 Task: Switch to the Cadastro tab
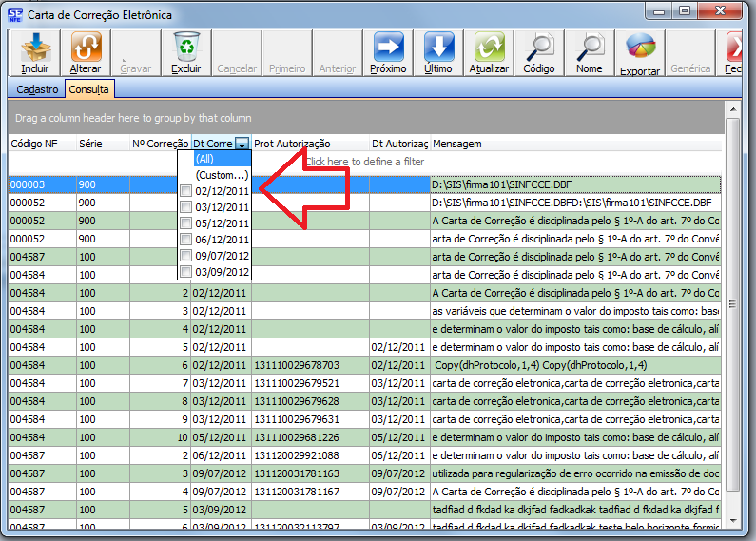[35, 89]
